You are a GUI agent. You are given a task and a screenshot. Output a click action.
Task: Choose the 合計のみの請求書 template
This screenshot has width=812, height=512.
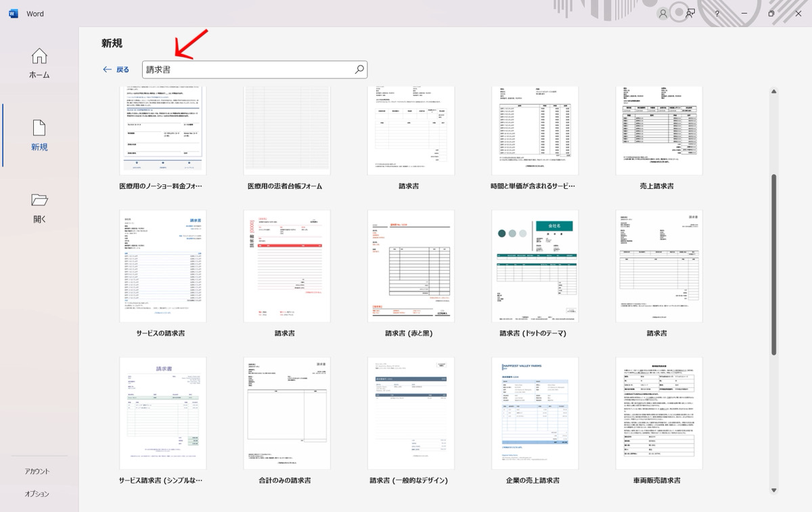coord(287,413)
